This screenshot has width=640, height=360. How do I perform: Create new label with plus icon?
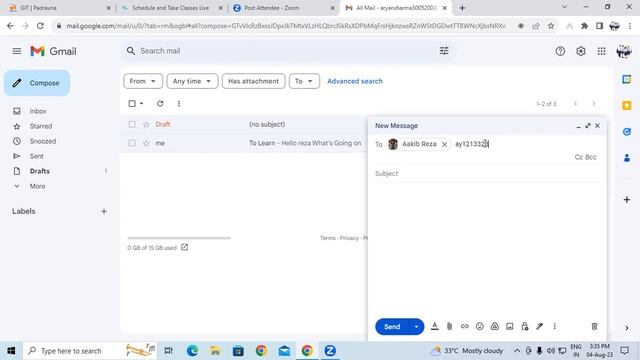(104, 211)
